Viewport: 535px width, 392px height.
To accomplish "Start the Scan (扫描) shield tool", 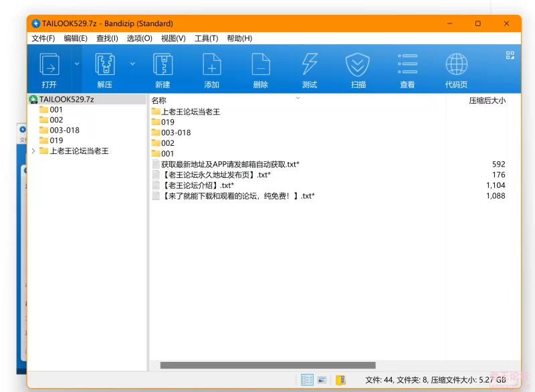I will 358,64.
